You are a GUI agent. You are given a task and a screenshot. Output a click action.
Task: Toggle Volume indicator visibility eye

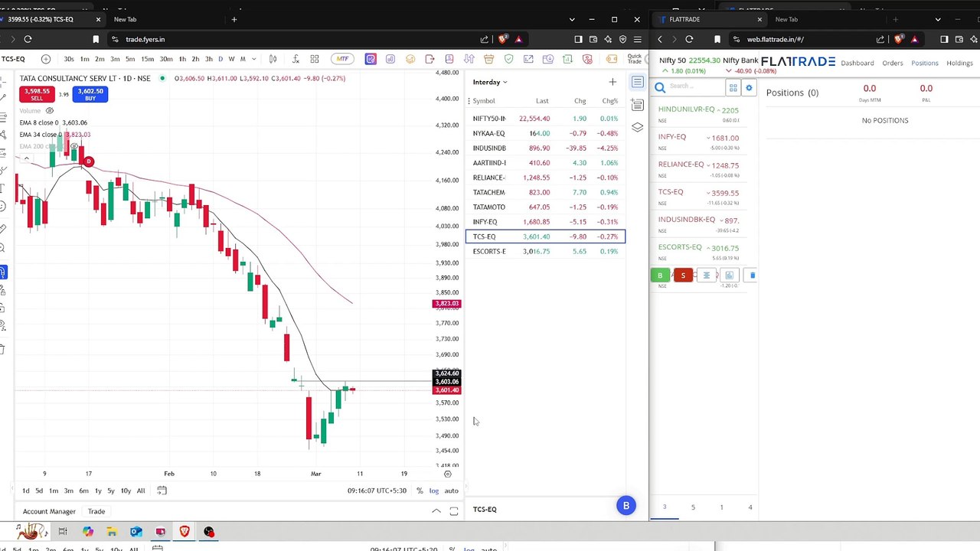coord(50,111)
